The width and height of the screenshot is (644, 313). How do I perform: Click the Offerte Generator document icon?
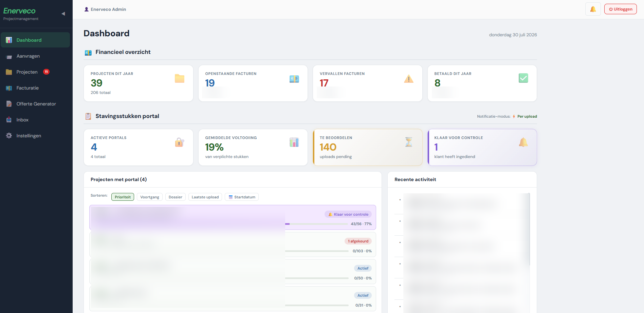(9, 104)
